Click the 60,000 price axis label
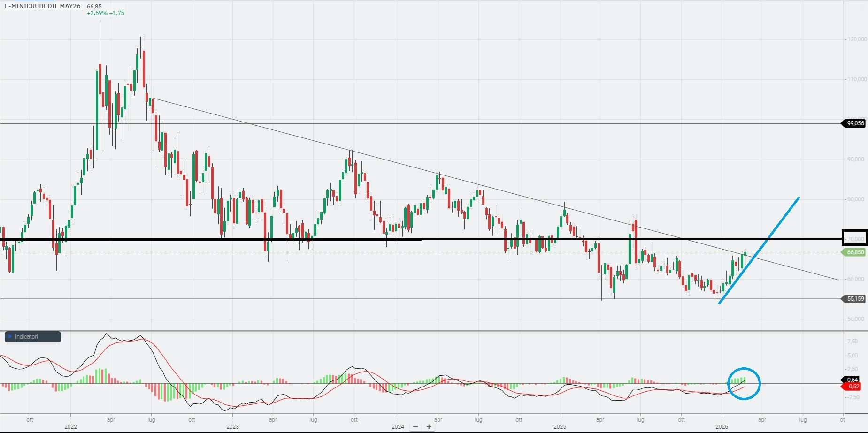The height and width of the screenshot is (433, 868). point(856,279)
